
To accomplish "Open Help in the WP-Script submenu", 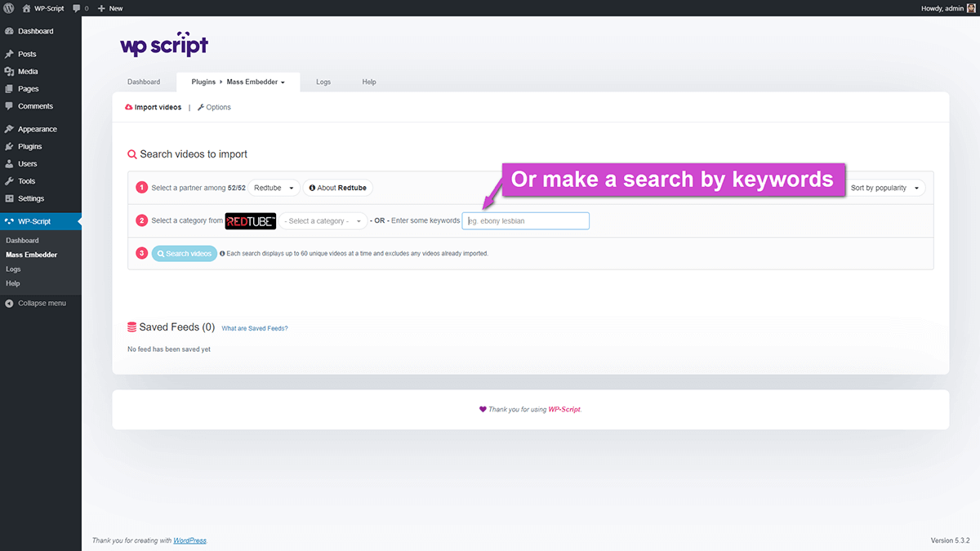I will 12,283.
